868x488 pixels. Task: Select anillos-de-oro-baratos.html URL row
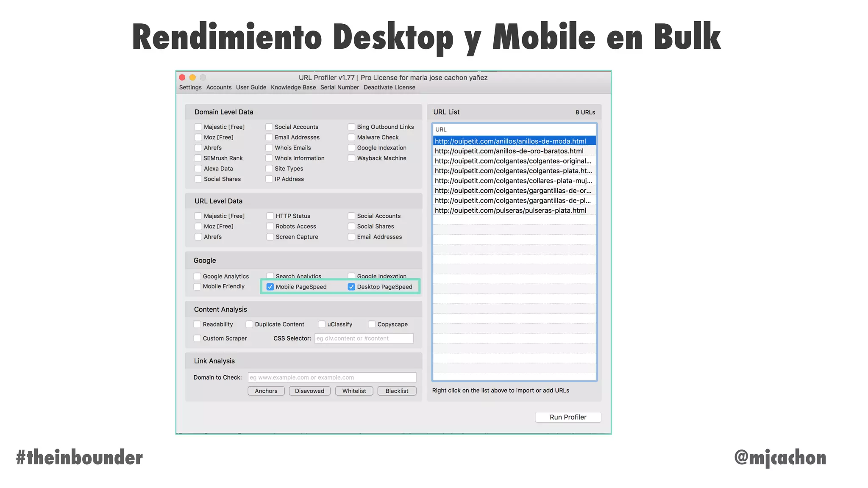tap(514, 151)
